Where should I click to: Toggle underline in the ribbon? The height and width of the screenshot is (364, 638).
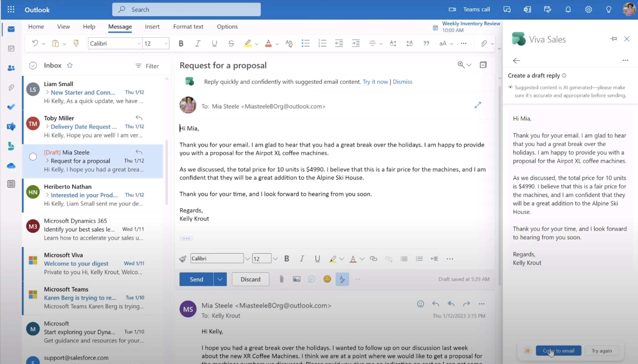click(x=214, y=43)
